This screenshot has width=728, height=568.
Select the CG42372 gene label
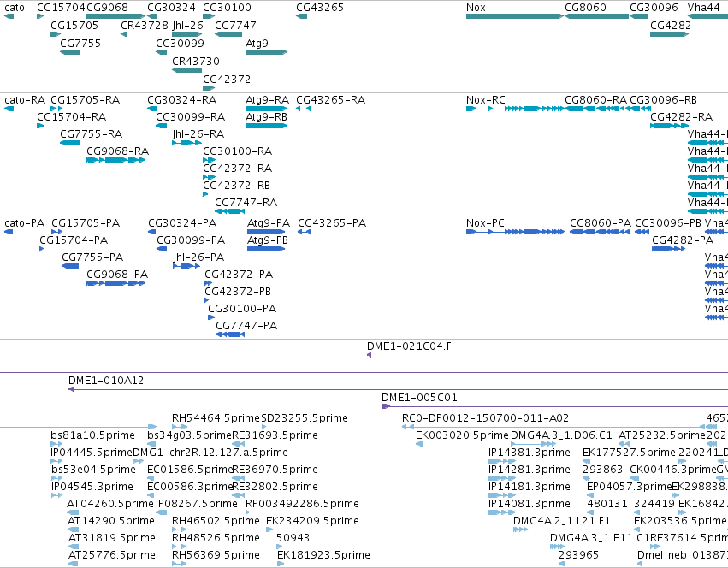point(227,80)
